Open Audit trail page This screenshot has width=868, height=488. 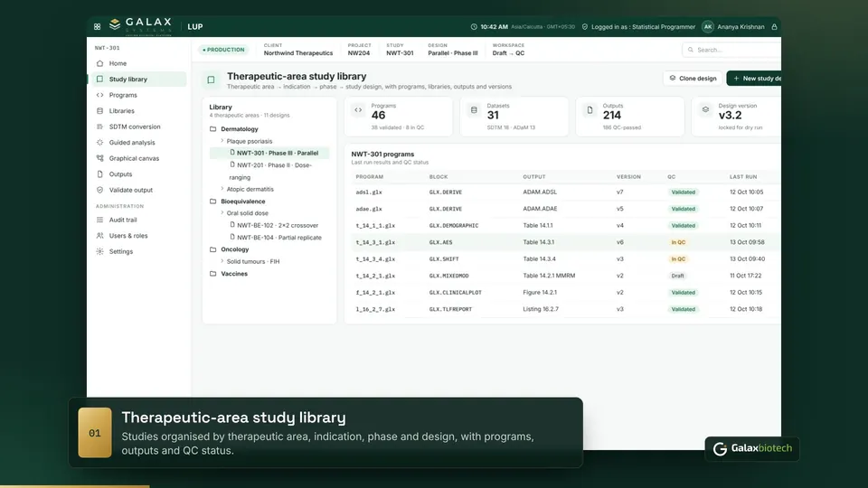coord(138,220)
